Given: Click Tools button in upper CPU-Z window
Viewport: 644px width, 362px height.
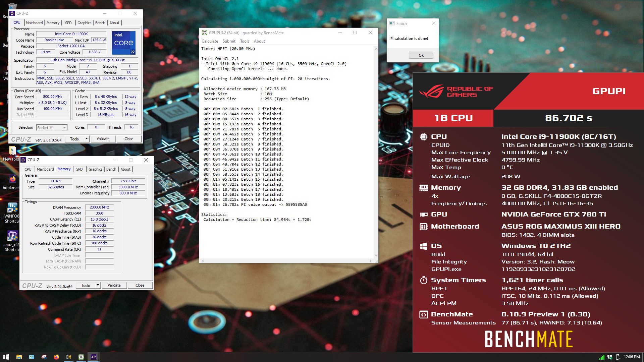Looking at the screenshot, I should [x=74, y=139].
